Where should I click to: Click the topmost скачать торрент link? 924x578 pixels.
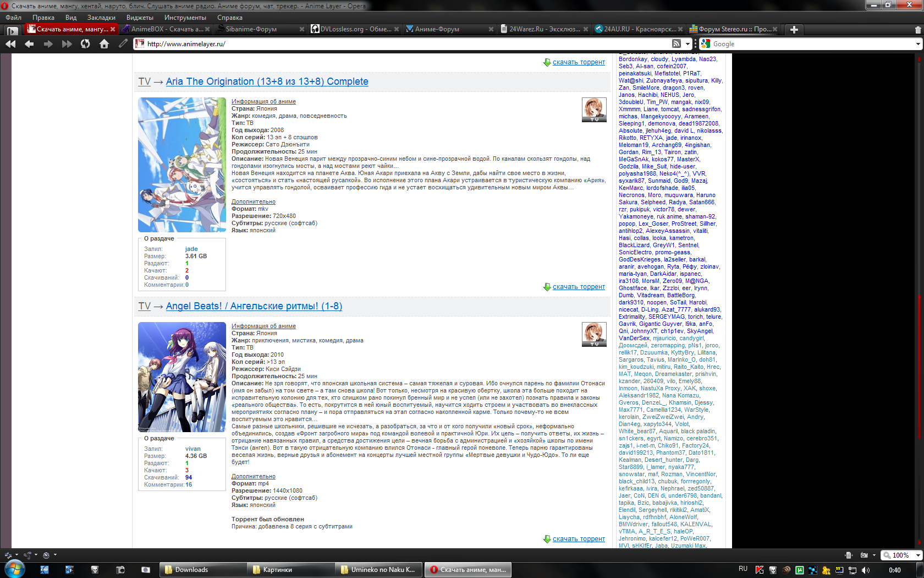point(579,62)
